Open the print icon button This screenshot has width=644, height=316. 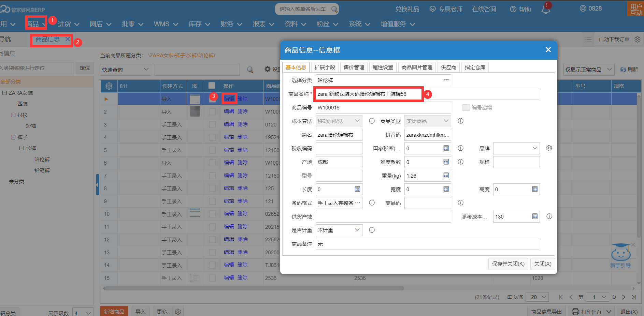(x=575, y=312)
